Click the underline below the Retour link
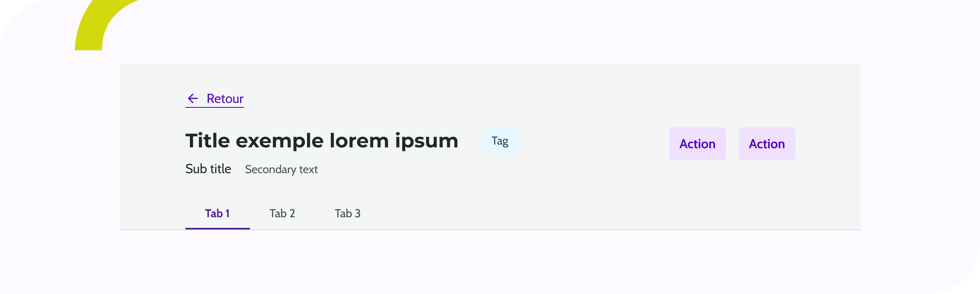This screenshot has height=294, width=980. (215, 107)
